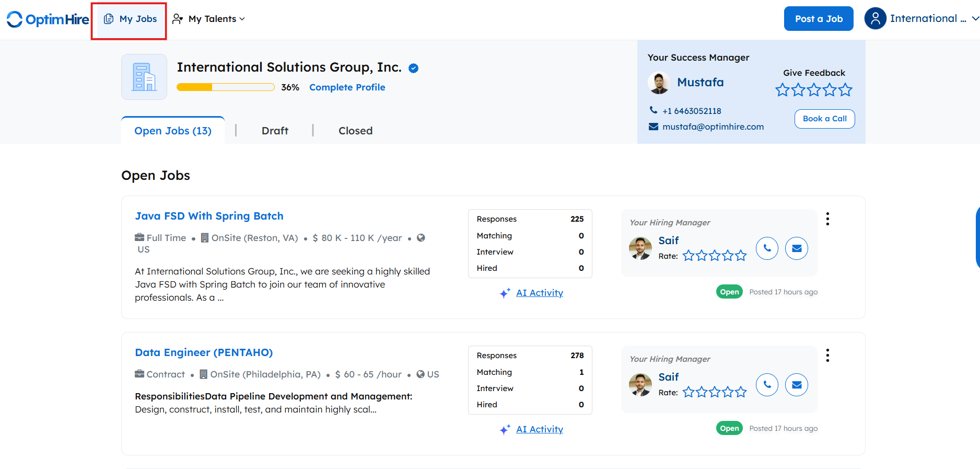Viewport: 980px width, 469px height.
Task: Open three-dot menu for Data Engineer job
Action: 827,356
